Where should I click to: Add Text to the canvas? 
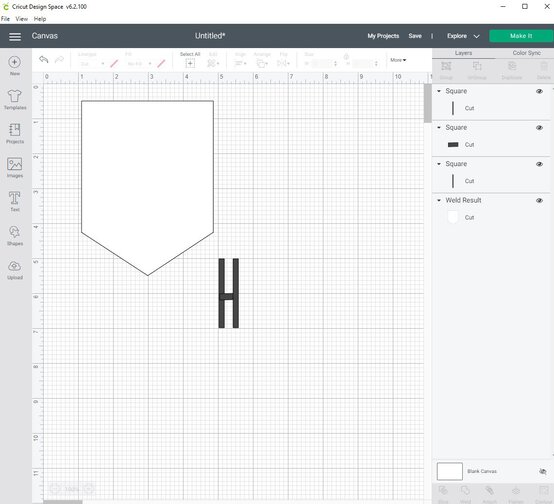pos(14,201)
